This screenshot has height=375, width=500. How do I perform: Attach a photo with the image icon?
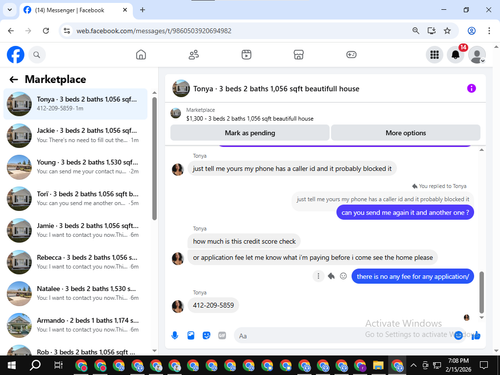(x=191, y=335)
